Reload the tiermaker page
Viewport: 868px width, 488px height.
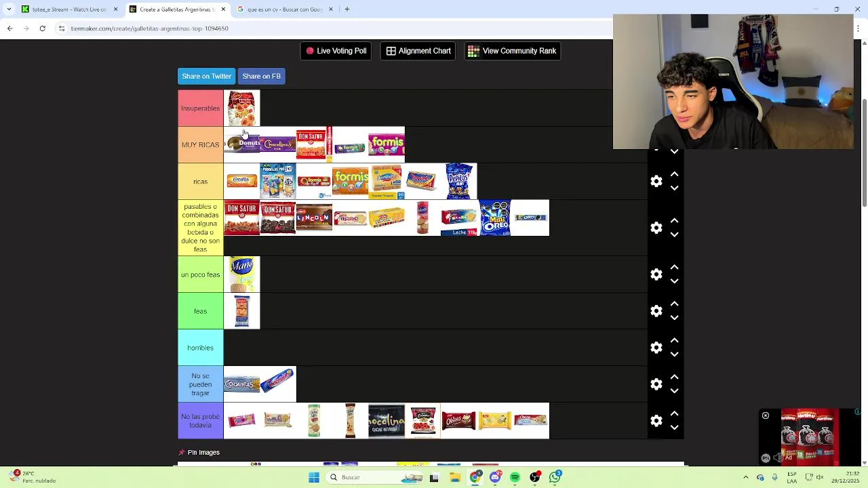[x=42, y=28]
